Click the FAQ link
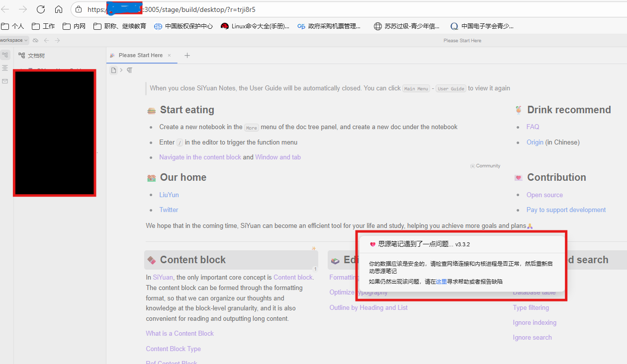627x364 pixels. (533, 127)
